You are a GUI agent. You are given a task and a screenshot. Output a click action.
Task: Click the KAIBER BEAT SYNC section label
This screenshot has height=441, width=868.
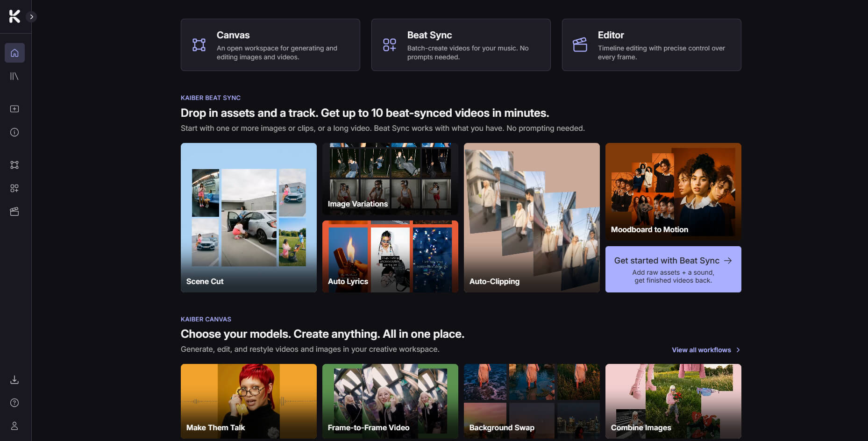[x=211, y=98]
